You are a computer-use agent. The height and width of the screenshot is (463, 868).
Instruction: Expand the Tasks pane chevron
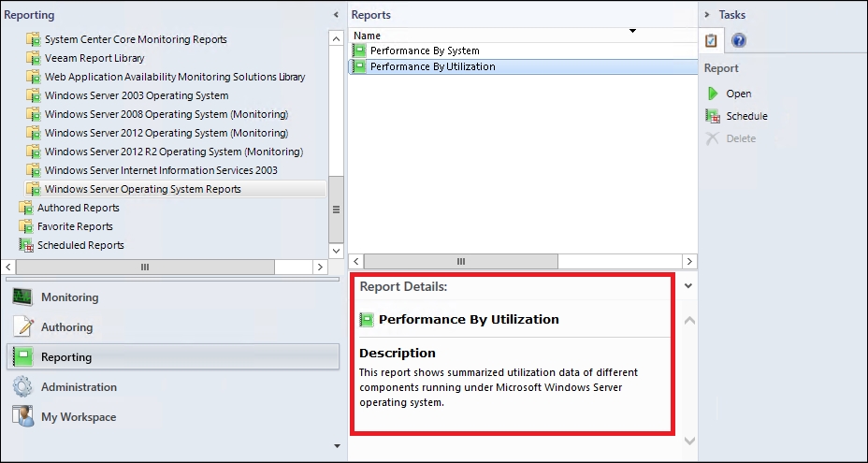707,15
